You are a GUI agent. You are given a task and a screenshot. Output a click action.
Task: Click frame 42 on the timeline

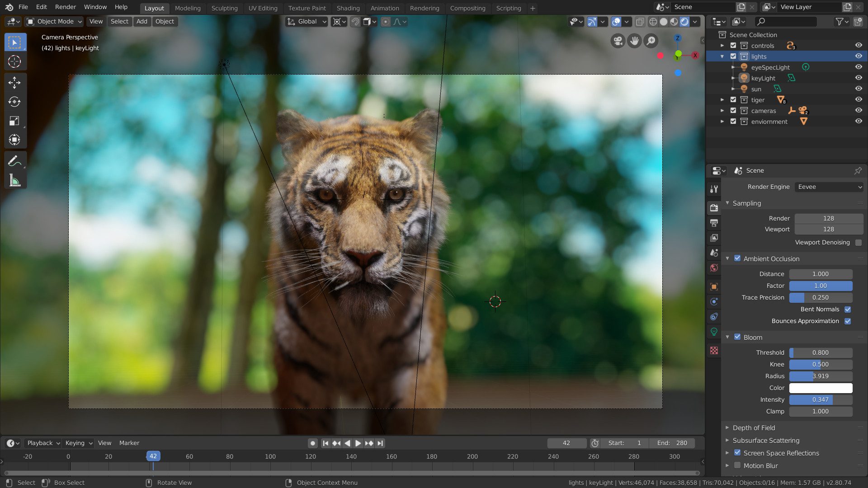pyautogui.click(x=153, y=456)
